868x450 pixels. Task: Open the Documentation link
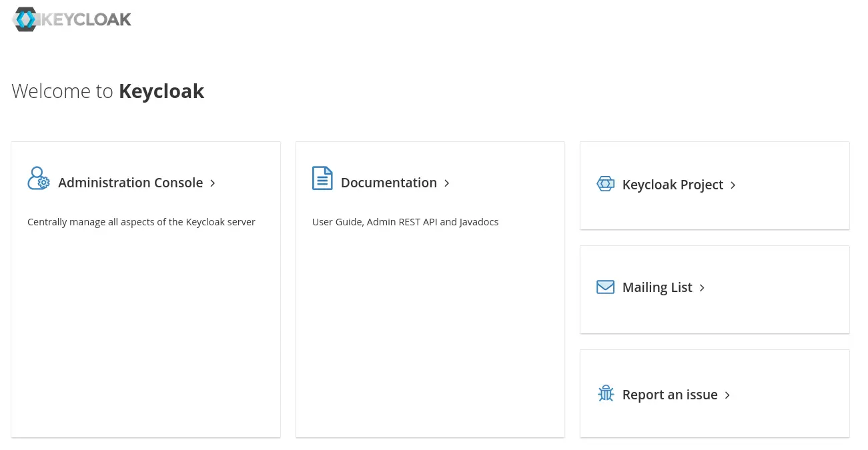pos(388,183)
